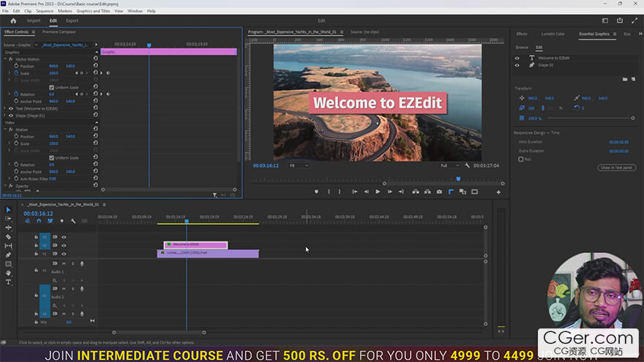Click Play in Program Monitor
Viewport: 644px width, 362px height.
(x=378, y=192)
